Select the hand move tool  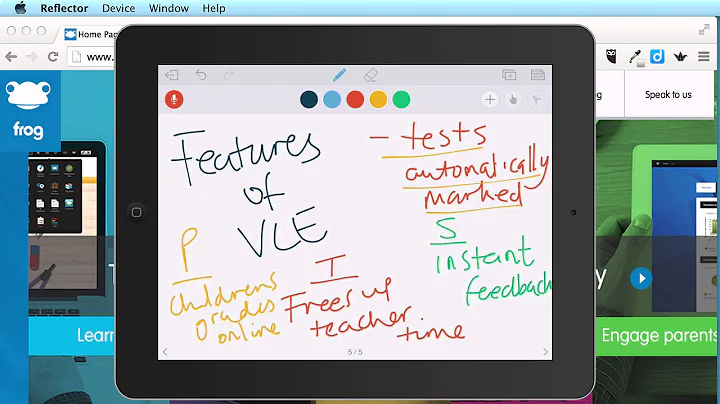(x=513, y=100)
